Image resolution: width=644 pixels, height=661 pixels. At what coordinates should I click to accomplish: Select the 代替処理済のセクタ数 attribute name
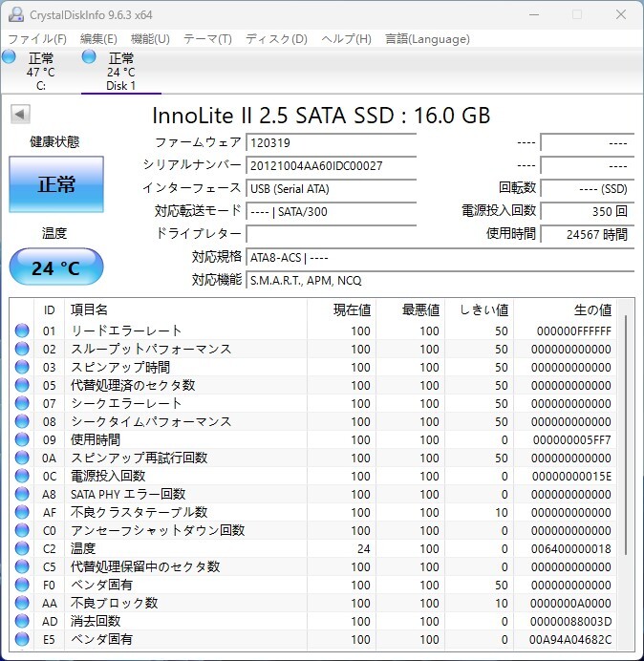(133, 385)
